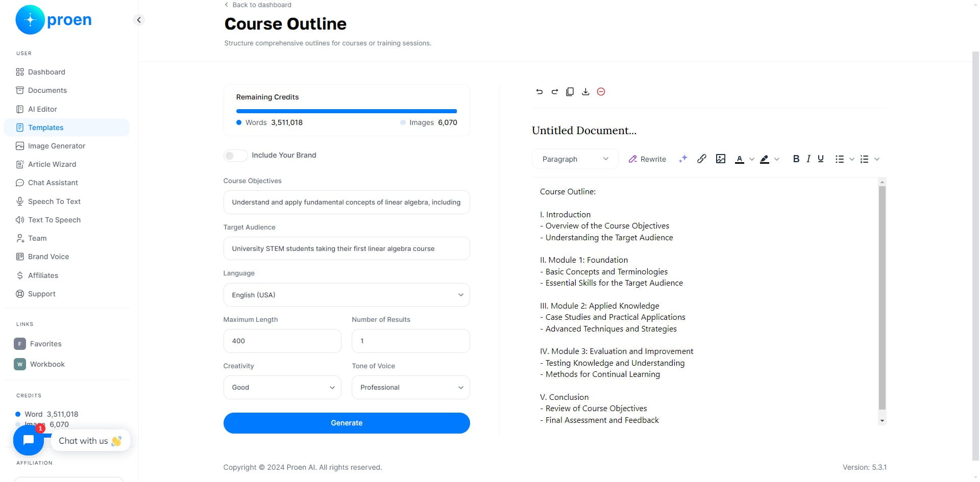
Task: Click the Generate button
Action: pyautogui.click(x=347, y=423)
